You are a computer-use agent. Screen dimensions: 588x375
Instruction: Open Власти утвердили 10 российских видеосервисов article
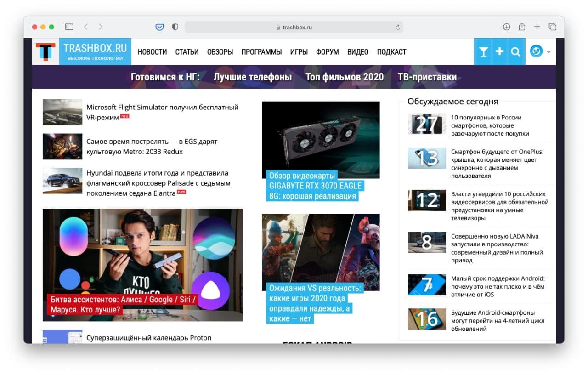point(500,206)
